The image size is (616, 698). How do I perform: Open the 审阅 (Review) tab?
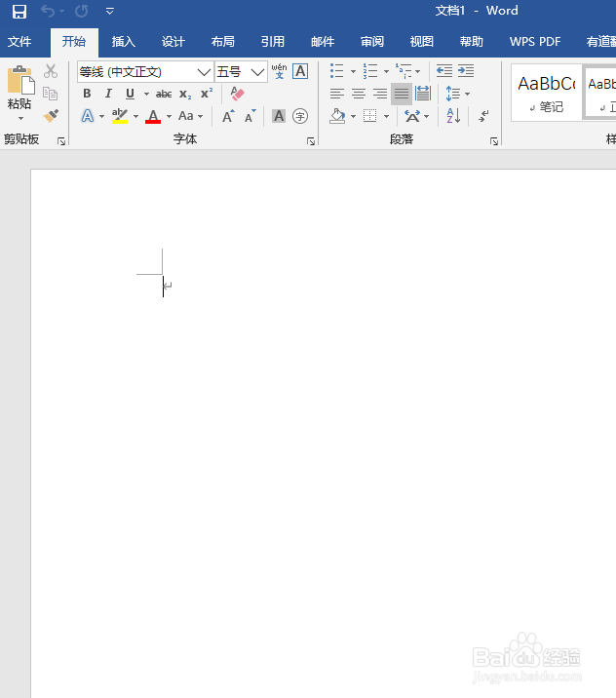tap(372, 42)
